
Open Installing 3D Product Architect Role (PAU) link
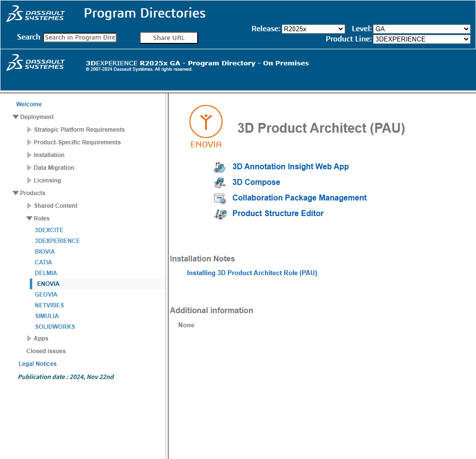coord(252,273)
